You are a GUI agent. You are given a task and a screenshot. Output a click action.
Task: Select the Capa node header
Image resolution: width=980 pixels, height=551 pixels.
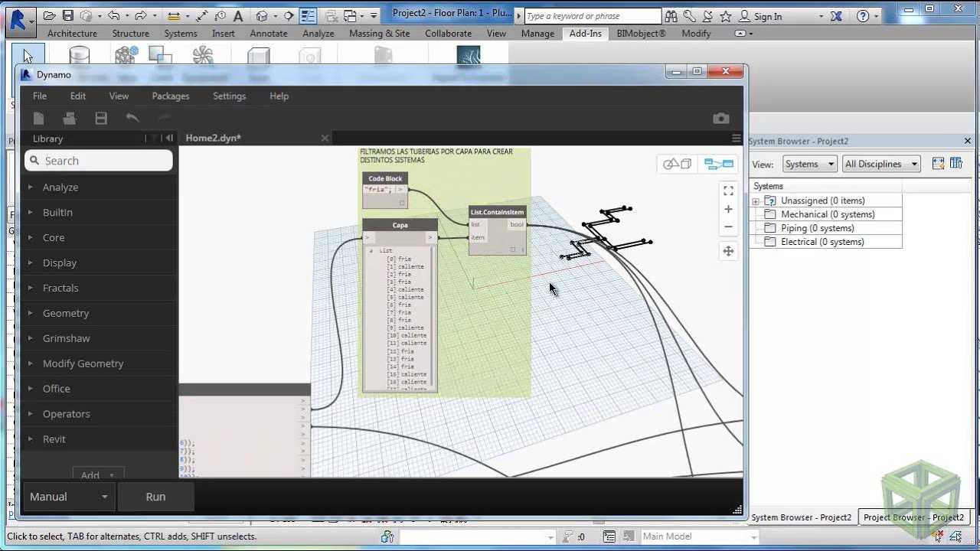click(x=400, y=225)
